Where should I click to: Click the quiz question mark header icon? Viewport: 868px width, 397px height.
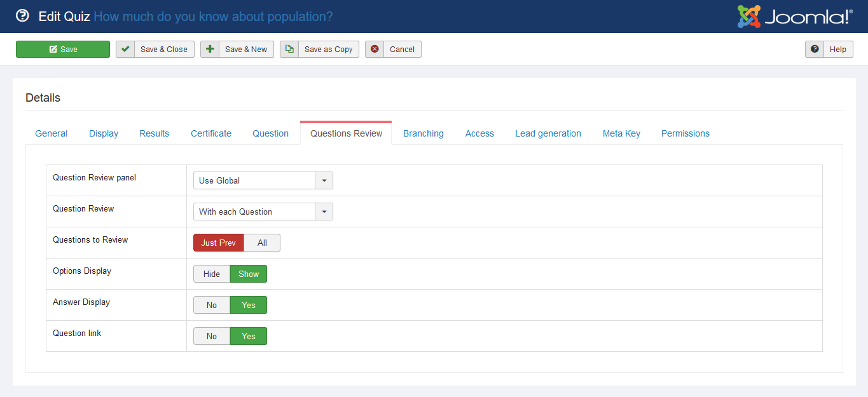click(22, 16)
